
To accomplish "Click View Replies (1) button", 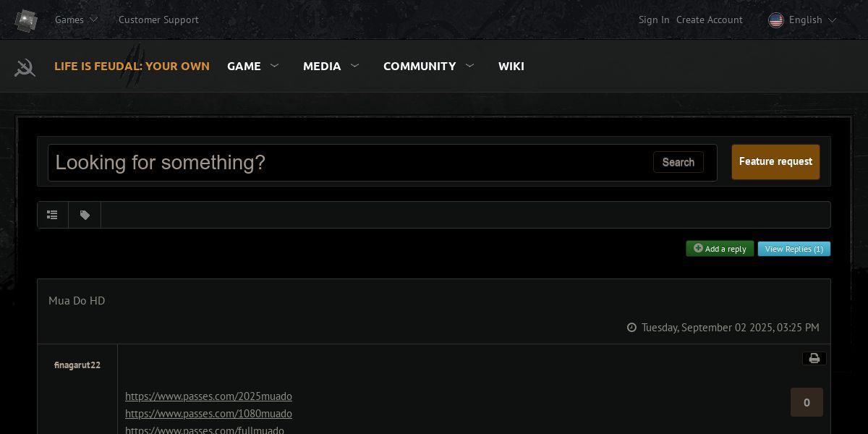I will pos(794,249).
